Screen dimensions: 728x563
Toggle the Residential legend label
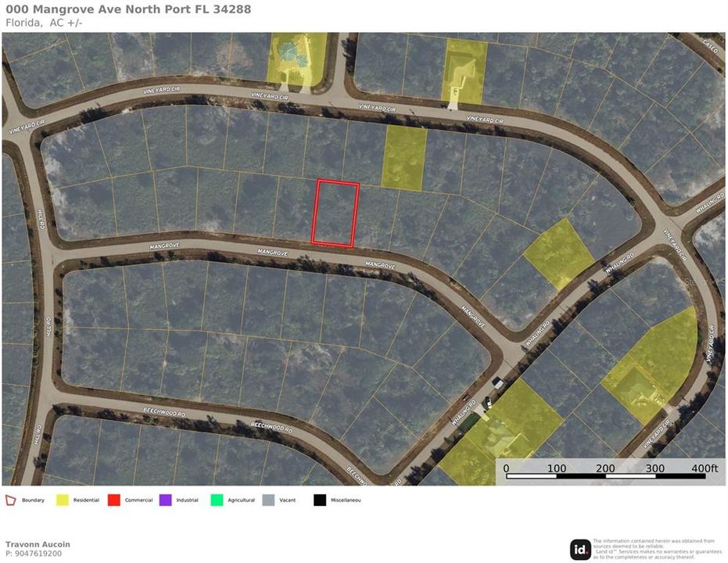[85, 500]
